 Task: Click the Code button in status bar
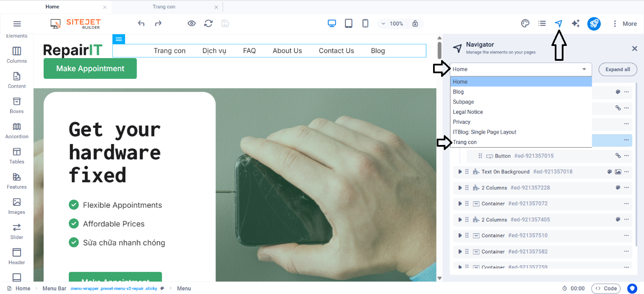click(606, 289)
